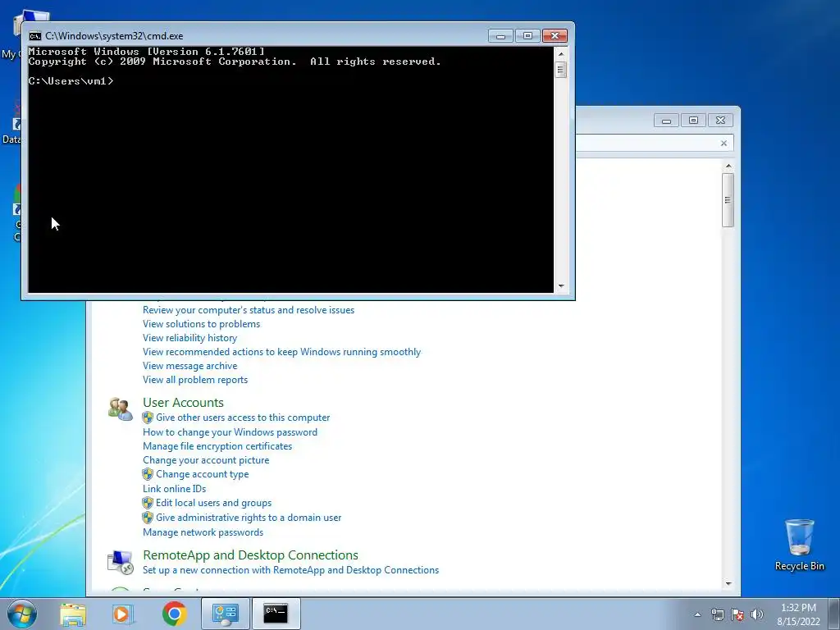
Task: Open the cmd.exe title bar system icon
Action: pos(34,36)
